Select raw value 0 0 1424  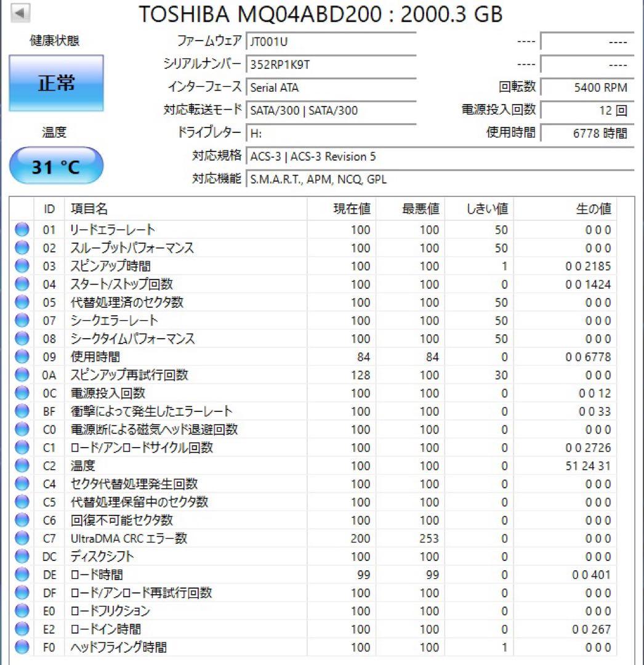click(588, 284)
